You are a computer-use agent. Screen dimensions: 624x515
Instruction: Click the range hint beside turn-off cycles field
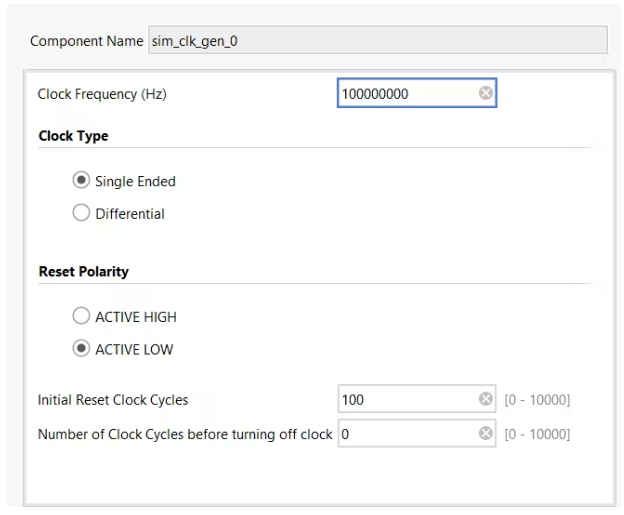(x=537, y=434)
